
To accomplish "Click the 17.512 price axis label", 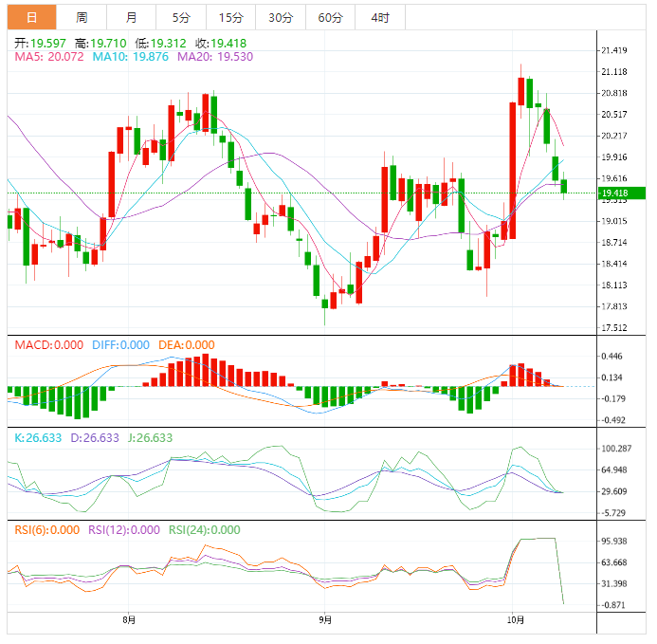I will [x=614, y=328].
